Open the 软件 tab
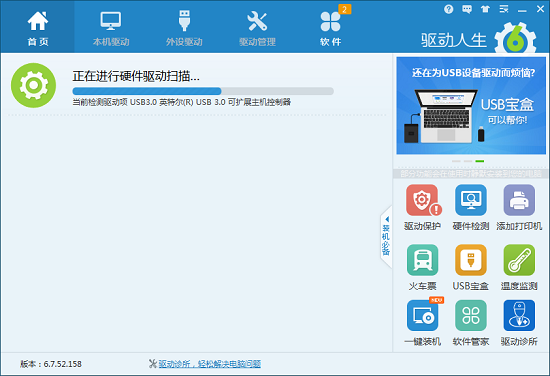Viewport: 550px width, 376px height. pyautogui.click(x=330, y=27)
